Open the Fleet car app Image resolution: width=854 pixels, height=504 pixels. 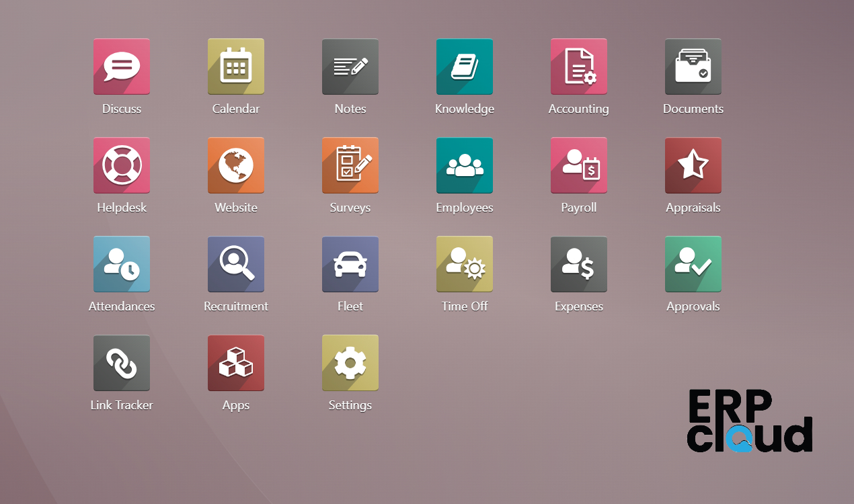(x=350, y=264)
